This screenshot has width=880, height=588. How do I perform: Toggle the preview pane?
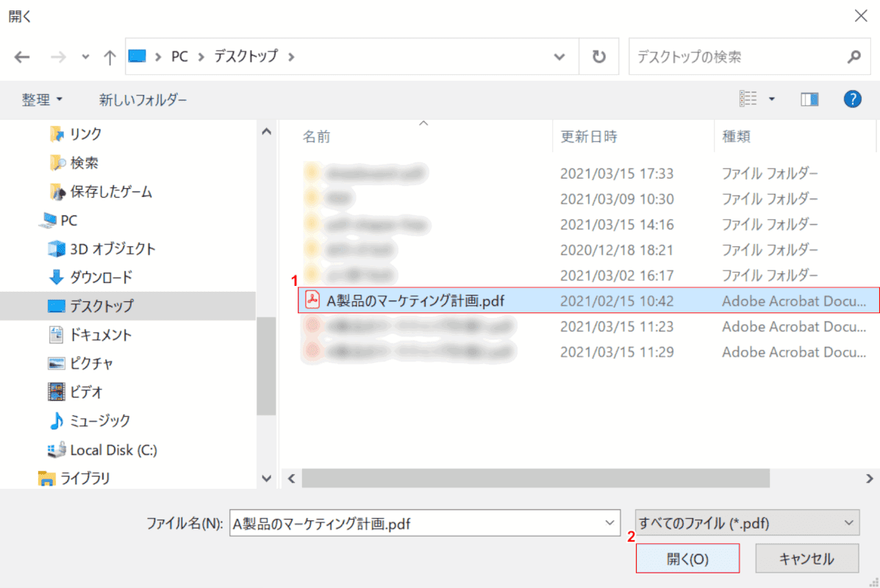pyautogui.click(x=809, y=99)
